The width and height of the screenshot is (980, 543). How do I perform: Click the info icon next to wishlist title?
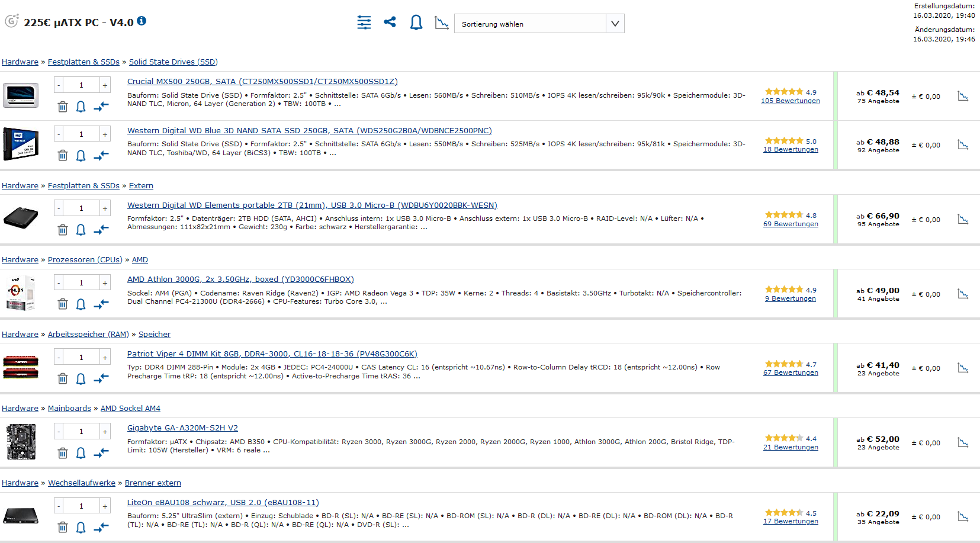[x=142, y=21]
